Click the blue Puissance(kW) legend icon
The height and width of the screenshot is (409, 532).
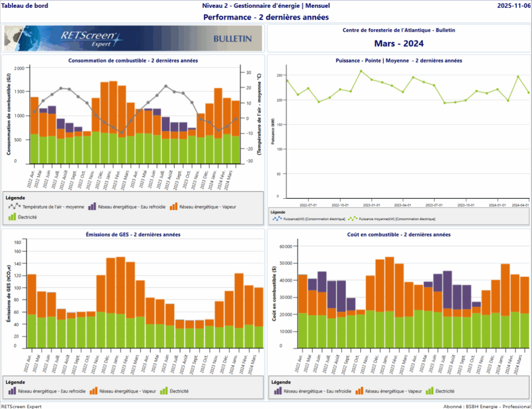tap(276, 219)
